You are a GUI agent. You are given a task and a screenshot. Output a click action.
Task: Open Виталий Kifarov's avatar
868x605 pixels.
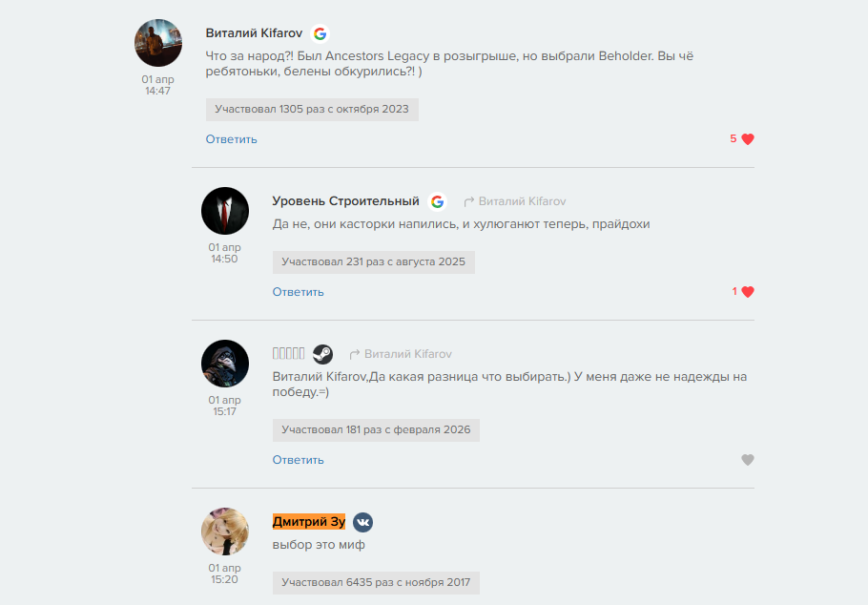[x=158, y=43]
